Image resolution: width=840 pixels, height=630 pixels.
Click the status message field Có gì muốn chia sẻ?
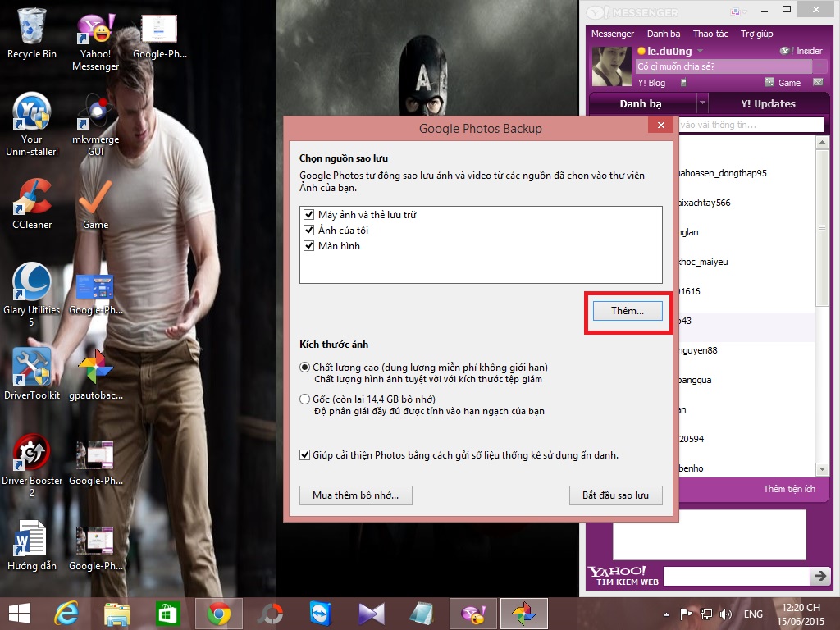pos(724,66)
